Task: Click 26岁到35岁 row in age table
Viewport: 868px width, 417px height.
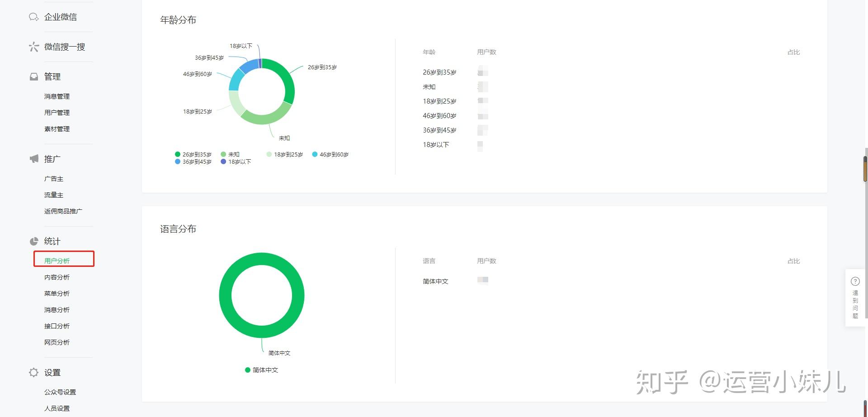Action: 611,72
